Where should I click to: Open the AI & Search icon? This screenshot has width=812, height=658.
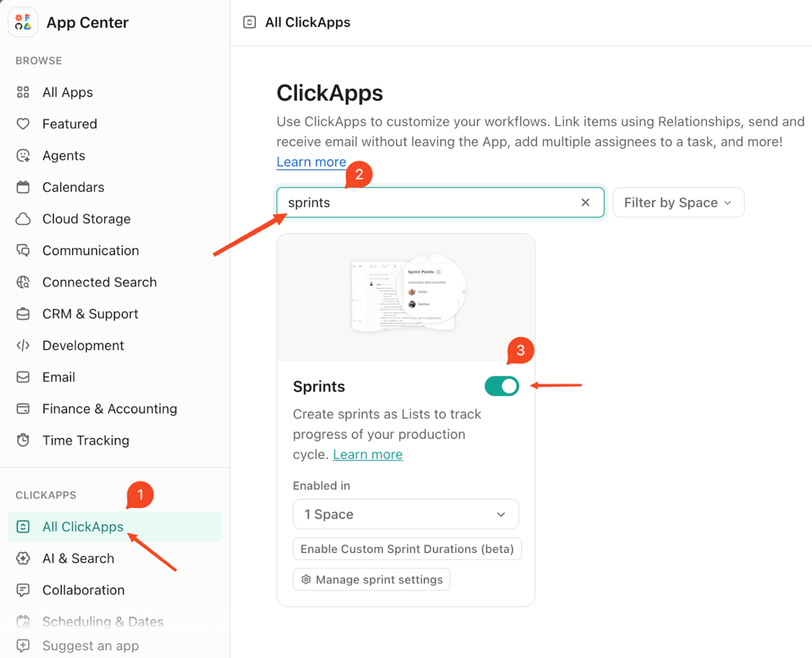point(23,558)
